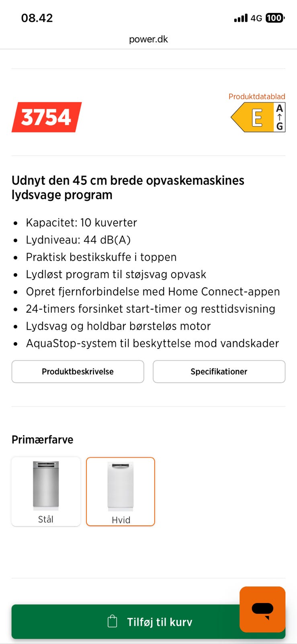
Task: Click the shopping bag icon
Action: (x=113, y=621)
